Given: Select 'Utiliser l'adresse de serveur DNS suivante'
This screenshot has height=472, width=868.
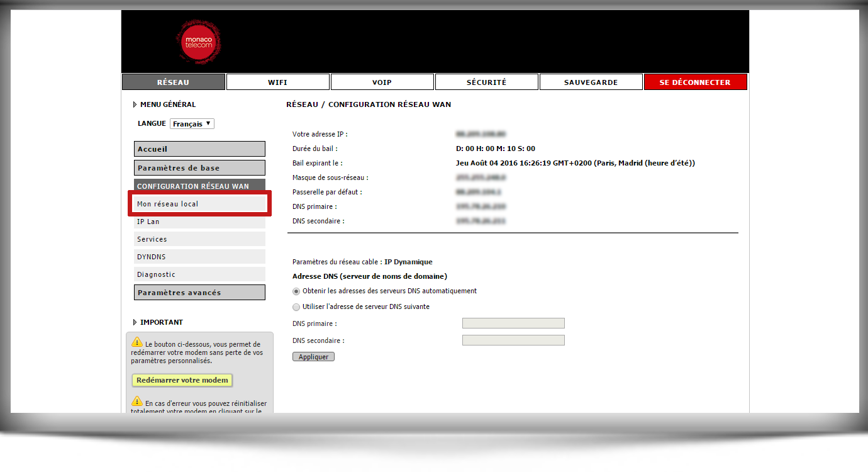Looking at the screenshot, I should pyautogui.click(x=296, y=307).
